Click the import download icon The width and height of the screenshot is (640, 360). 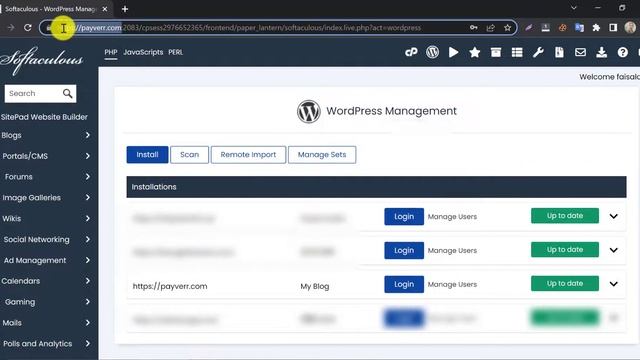[x=602, y=52]
